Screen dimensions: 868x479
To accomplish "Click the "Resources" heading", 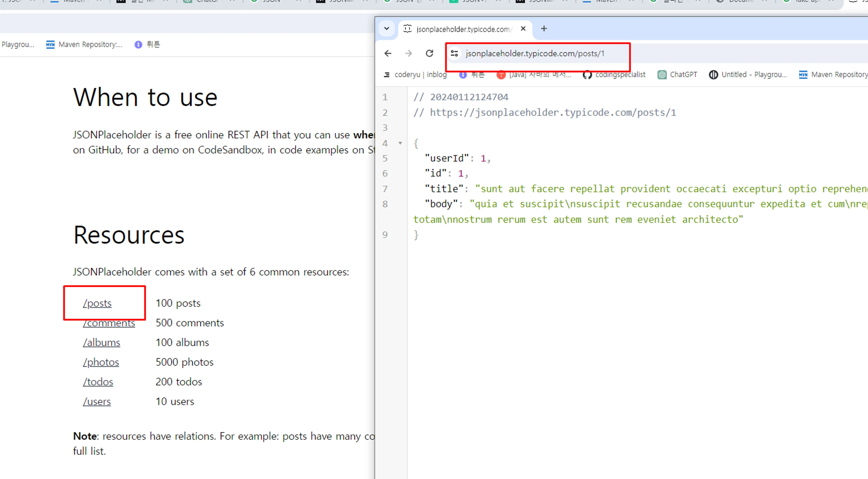I will coord(129,235).
